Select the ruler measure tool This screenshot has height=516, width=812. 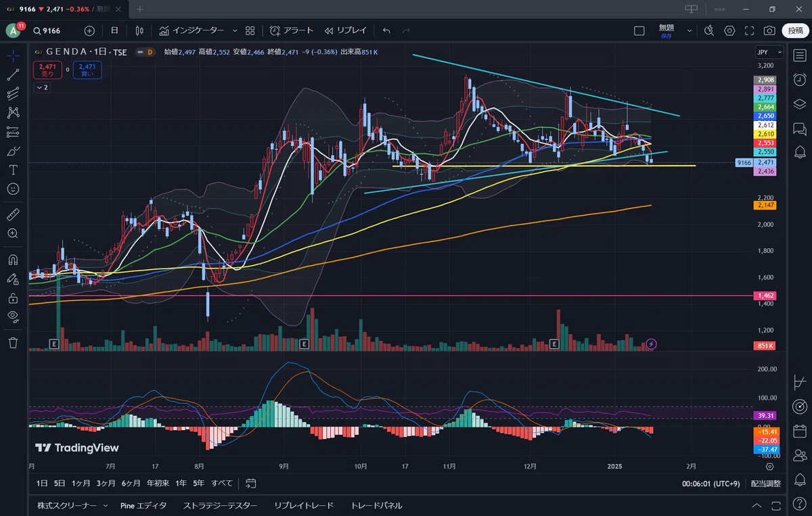pos(13,214)
